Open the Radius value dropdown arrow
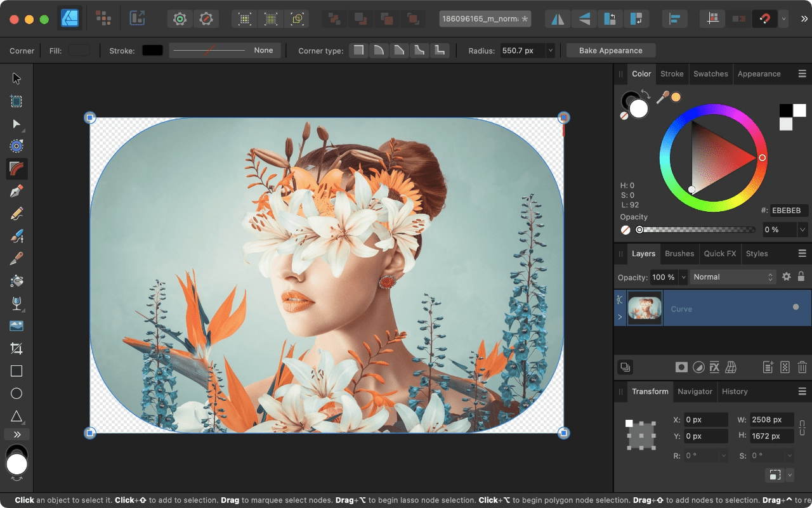 [x=550, y=50]
